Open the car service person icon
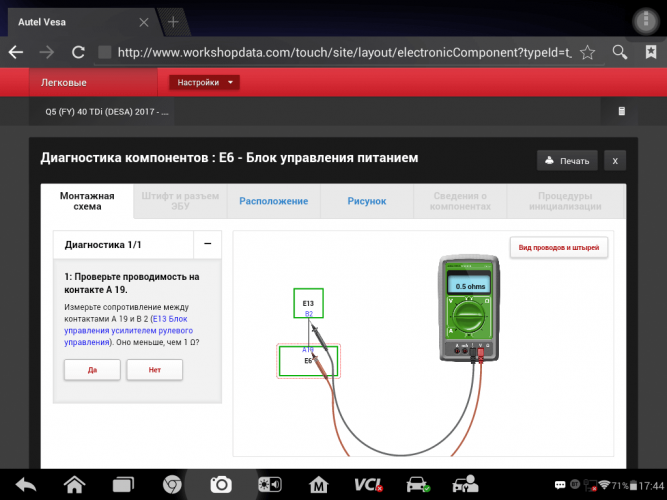Image resolution: width=667 pixels, height=500 pixels. point(465,485)
